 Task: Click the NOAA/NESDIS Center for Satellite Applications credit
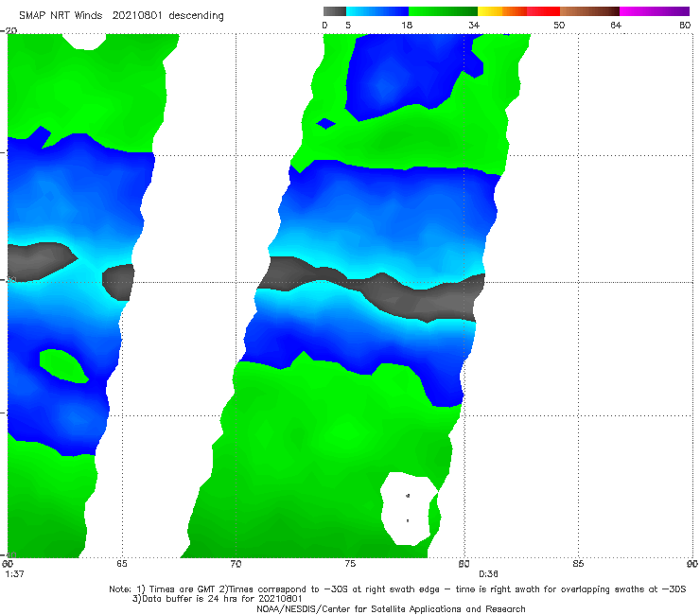[x=391, y=609]
